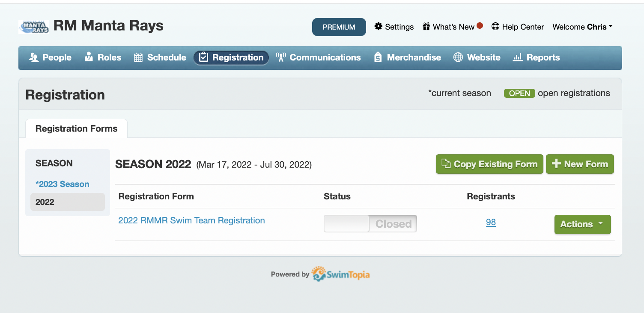This screenshot has width=644, height=313.
Task: Open the 2022 RMMR Swim Team Registration link
Action: (x=191, y=220)
